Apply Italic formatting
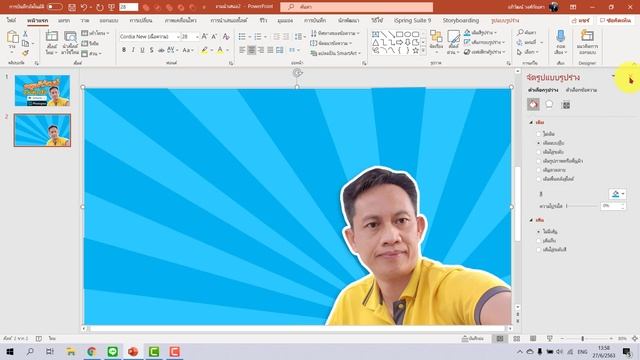The height and width of the screenshot is (360, 640). tap(133, 50)
